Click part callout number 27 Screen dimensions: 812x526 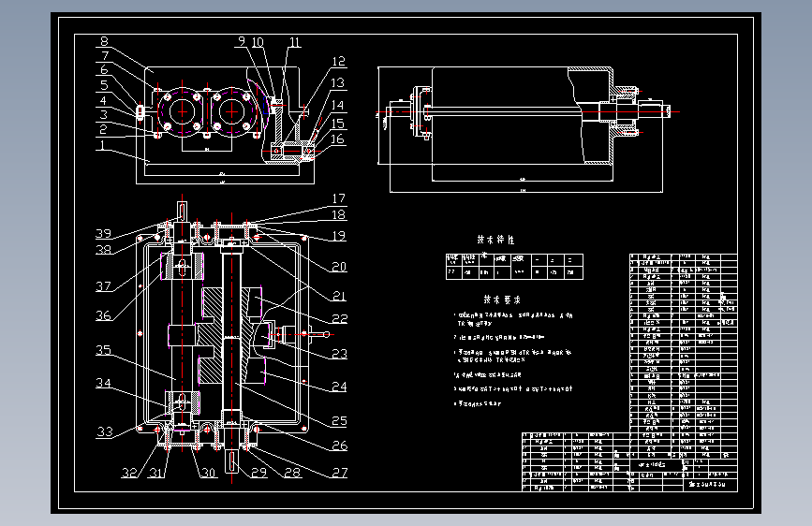[340, 472]
